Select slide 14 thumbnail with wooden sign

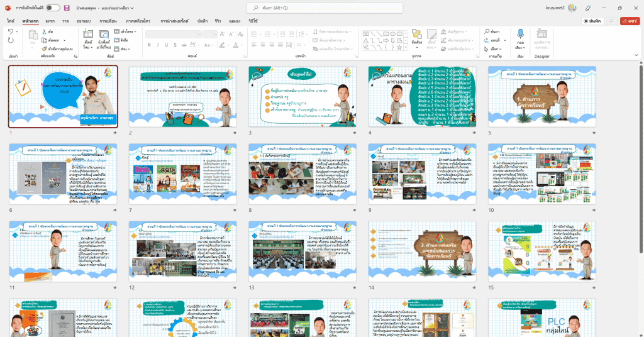(x=422, y=251)
